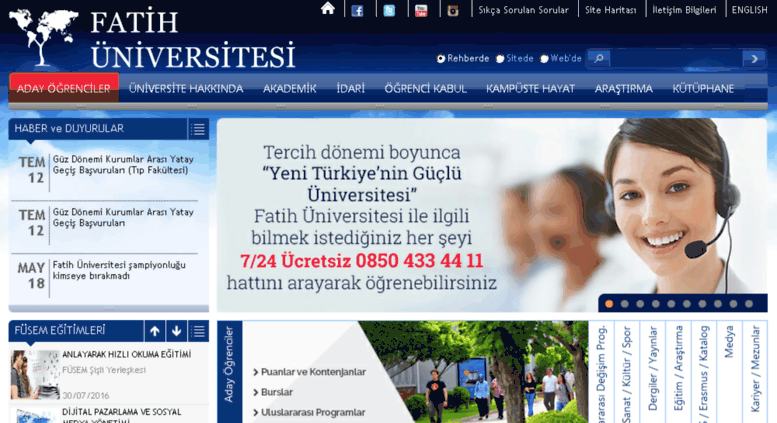
Task: Click the call center banner image
Action: coord(492,215)
